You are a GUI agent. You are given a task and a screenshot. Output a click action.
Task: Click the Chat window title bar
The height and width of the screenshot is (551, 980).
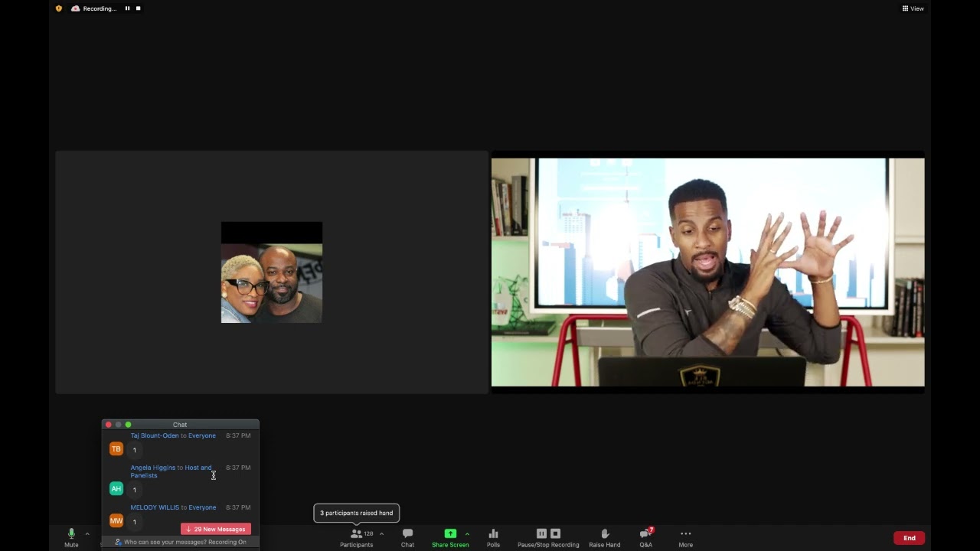click(x=181, y=425)
